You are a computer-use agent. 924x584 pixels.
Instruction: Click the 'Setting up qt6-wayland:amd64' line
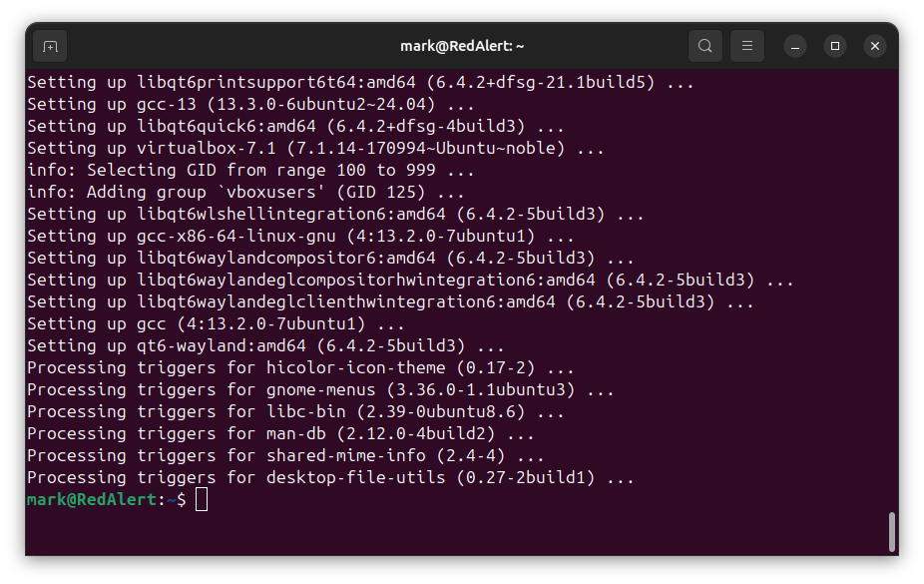click(265, 345)
